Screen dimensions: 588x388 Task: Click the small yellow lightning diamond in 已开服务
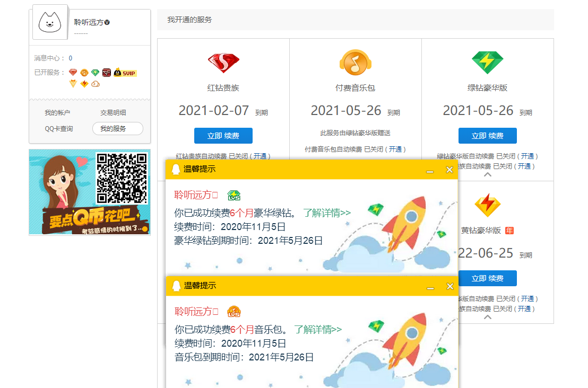pos(84,84)
